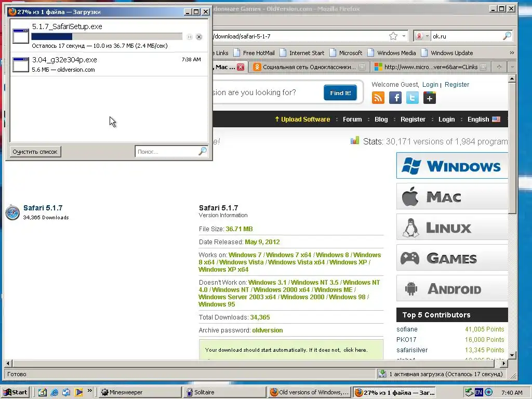Click the ok.ru search field
This screenshot has height=399, width=532.
(x=466, y=36)
